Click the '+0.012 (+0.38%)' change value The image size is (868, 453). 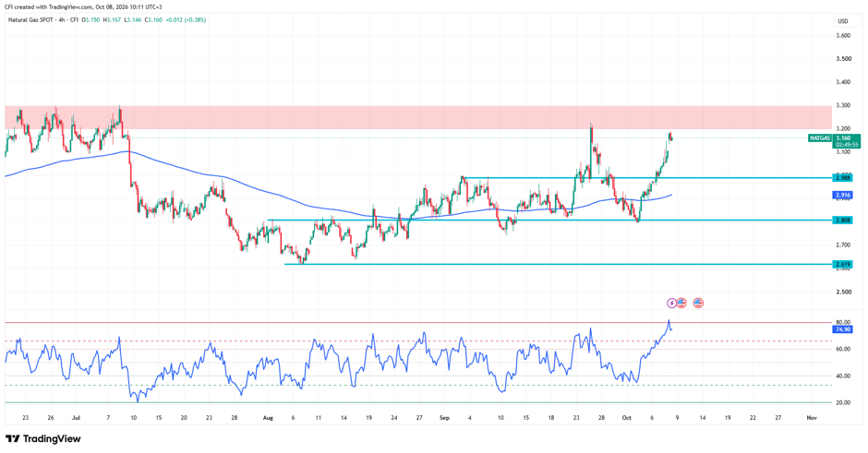(x=186, y=20)
